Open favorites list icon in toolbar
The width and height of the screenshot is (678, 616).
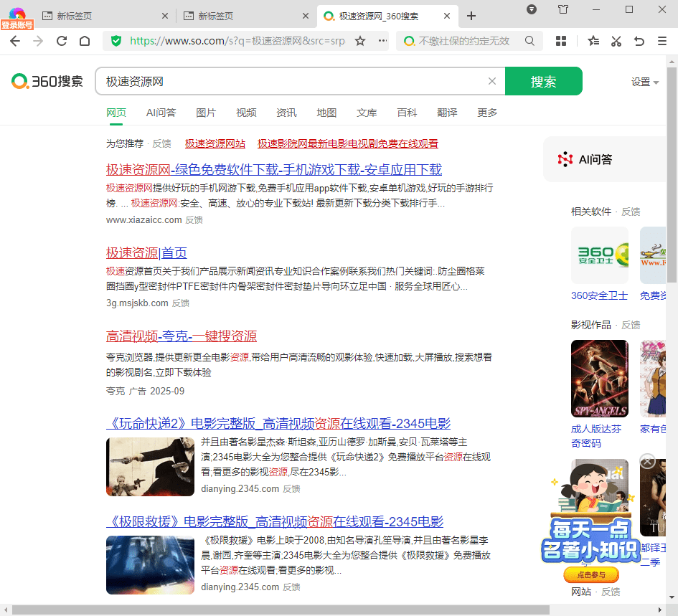(593, 41)
